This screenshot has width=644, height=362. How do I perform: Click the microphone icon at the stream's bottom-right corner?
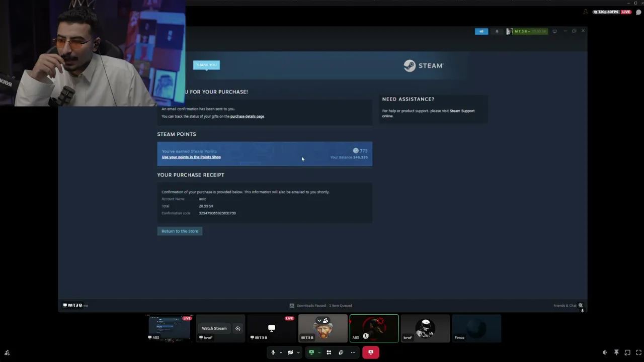click(583, 311)
